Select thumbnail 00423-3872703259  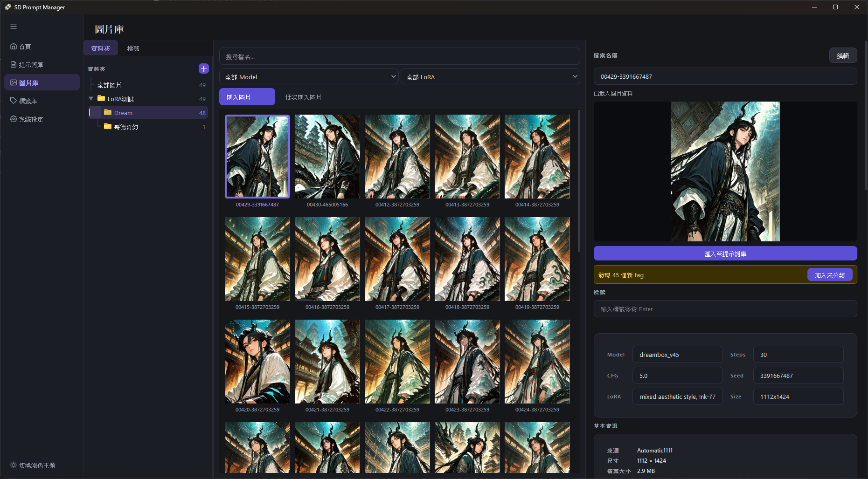[x=467, y=362]
